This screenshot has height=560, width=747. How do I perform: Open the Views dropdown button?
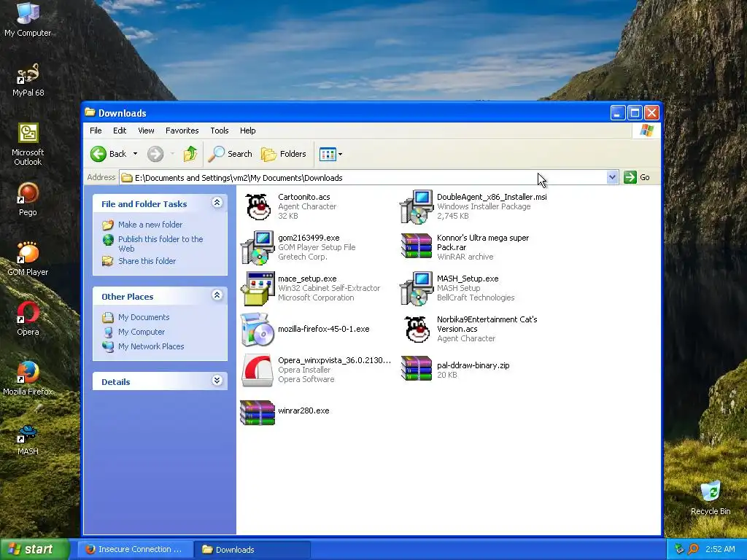[x=330, y=154]
